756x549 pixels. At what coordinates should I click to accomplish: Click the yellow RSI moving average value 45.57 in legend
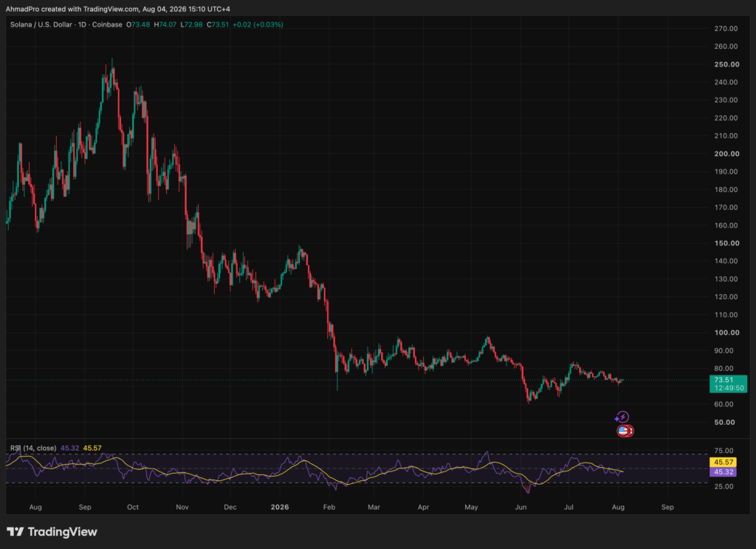tap(92, 449)
